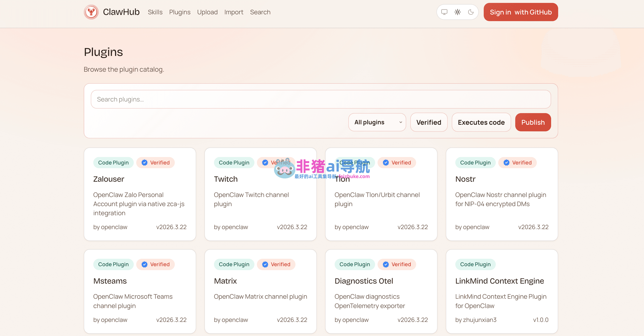
Task: Go to the Import page
Action: tap(234, 12)
